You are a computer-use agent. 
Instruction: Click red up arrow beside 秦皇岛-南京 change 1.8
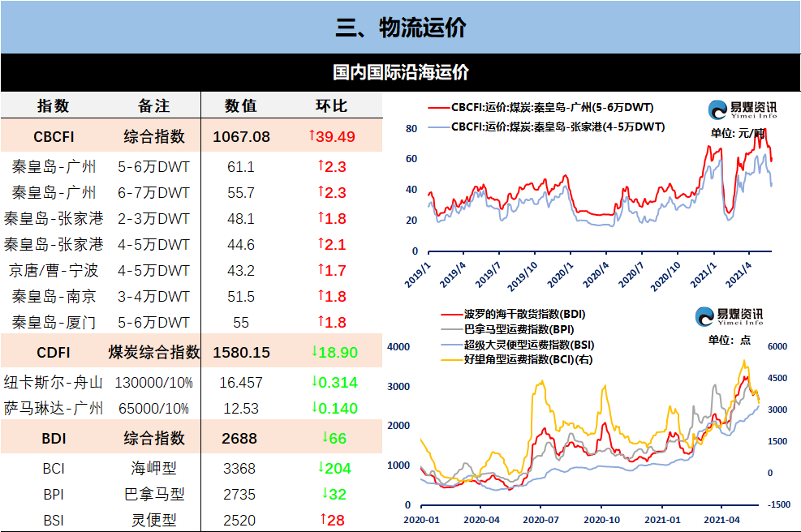[x=321, y=295]
